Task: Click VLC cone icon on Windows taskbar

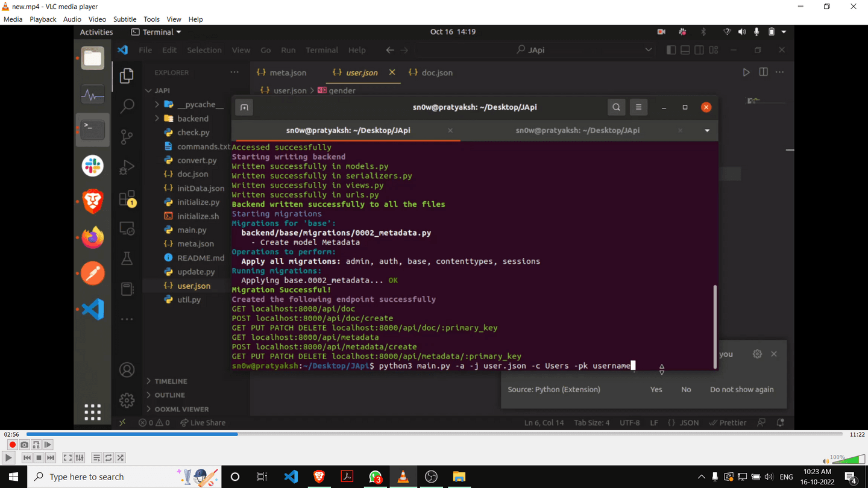Action: pos(403,477)
